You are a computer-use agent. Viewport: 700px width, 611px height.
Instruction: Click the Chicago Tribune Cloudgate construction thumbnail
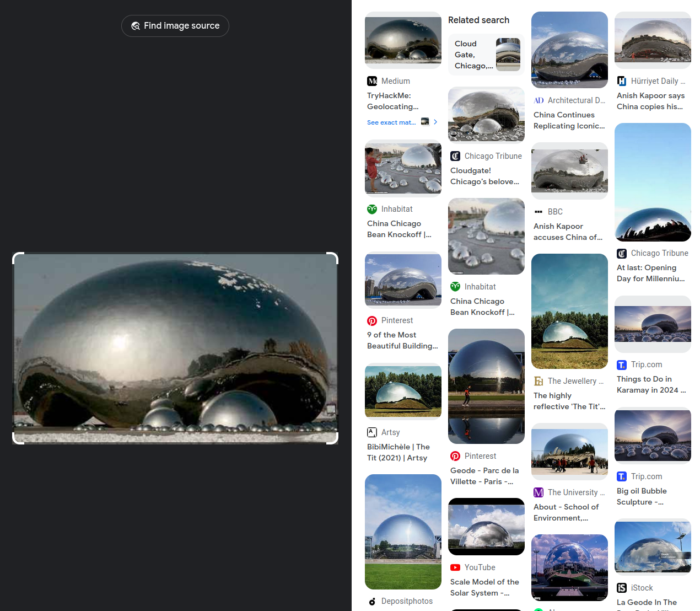[486, 115]
